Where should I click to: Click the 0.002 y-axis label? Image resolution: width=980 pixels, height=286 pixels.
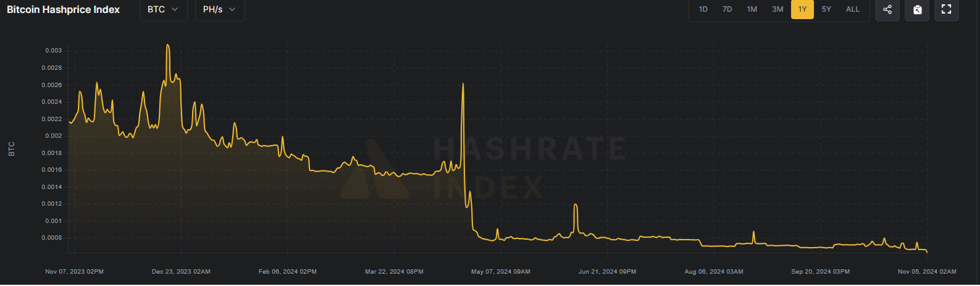tap(54, 136)
